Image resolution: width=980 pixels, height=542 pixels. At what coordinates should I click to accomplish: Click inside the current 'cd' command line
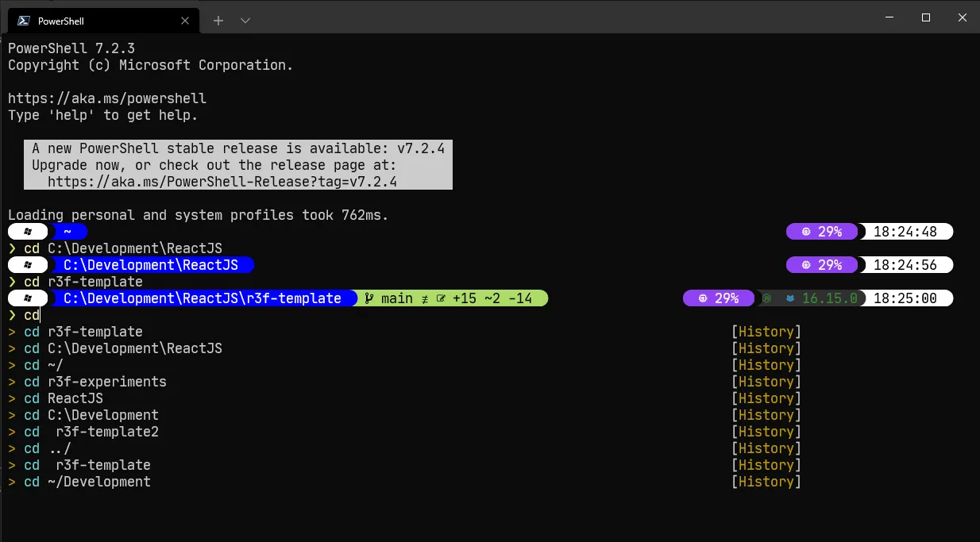coord(36,315)
